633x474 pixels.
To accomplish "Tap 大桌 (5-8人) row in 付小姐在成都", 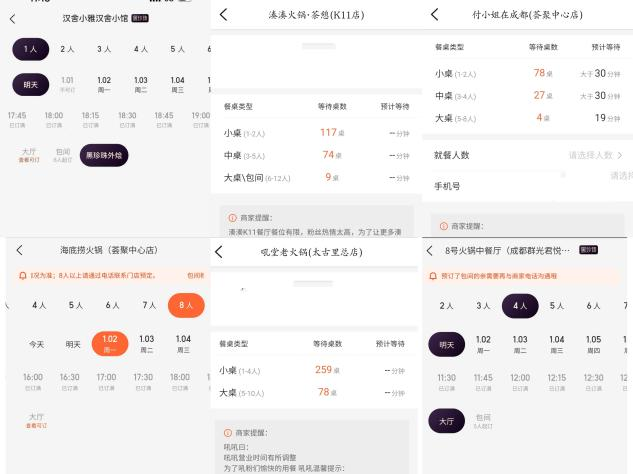I will (x=527, y=118).
